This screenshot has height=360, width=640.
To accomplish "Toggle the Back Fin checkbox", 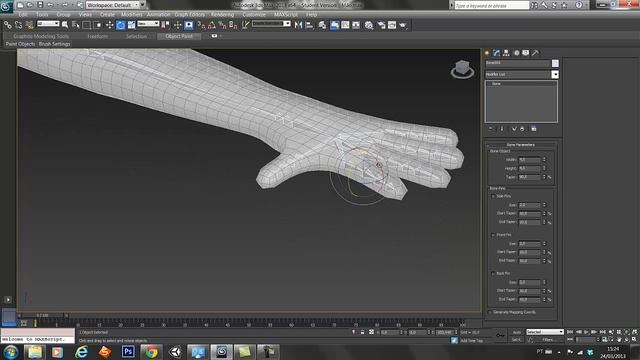I will [493, 273].
